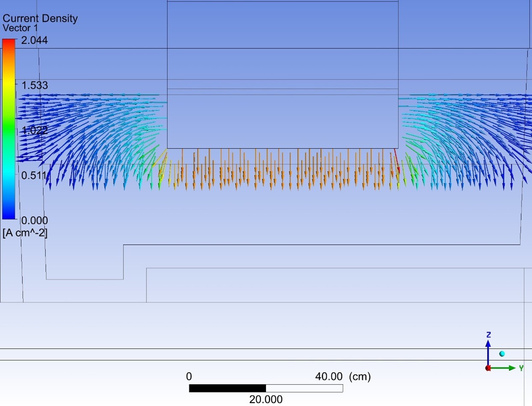Click the dark blue bottom of color bar
532x406 pixels.
(x=9, y=214)
